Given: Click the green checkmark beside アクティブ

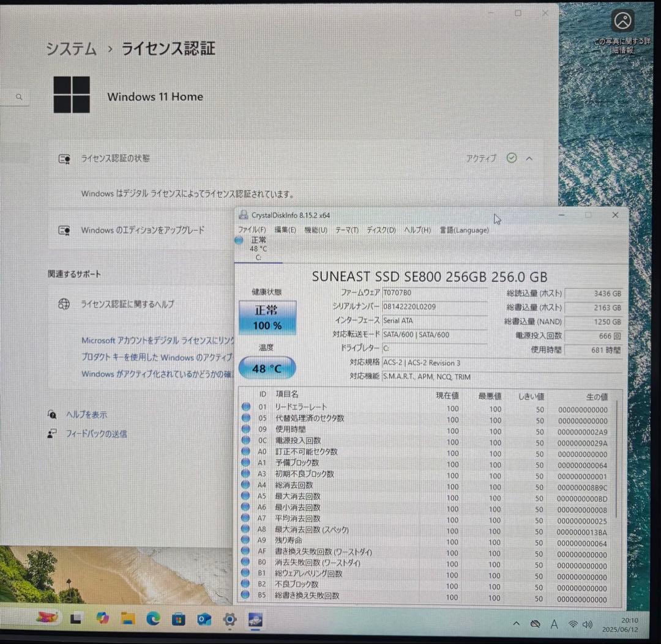Looking at the screenshot, I should pos(512,158).
